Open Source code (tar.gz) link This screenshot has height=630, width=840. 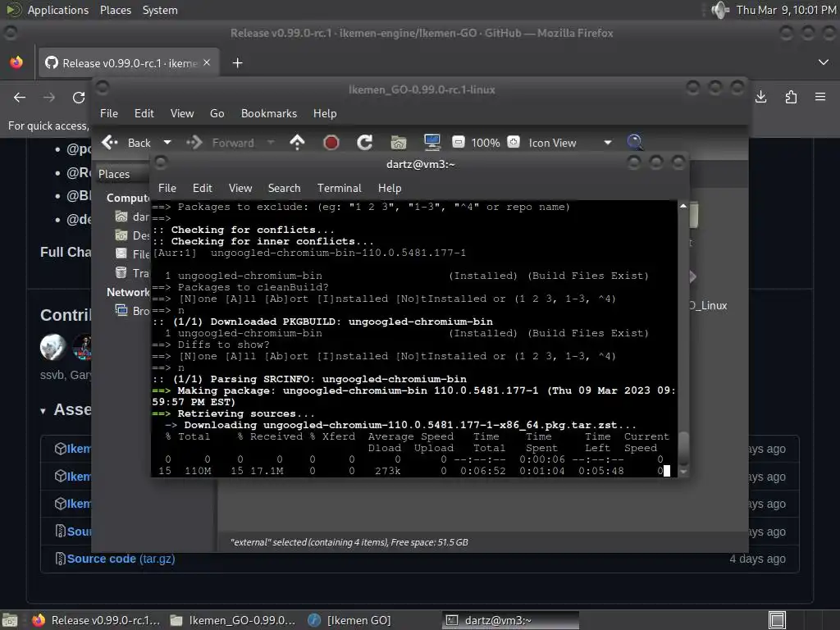(x=121, y=559)
